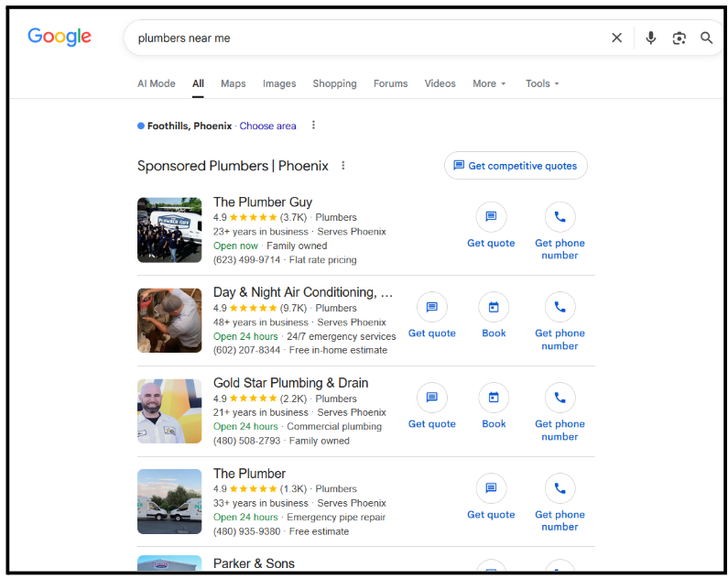The image size is (728, 579).
Task: Click Emergency pipe repair text
Action: 336,517
